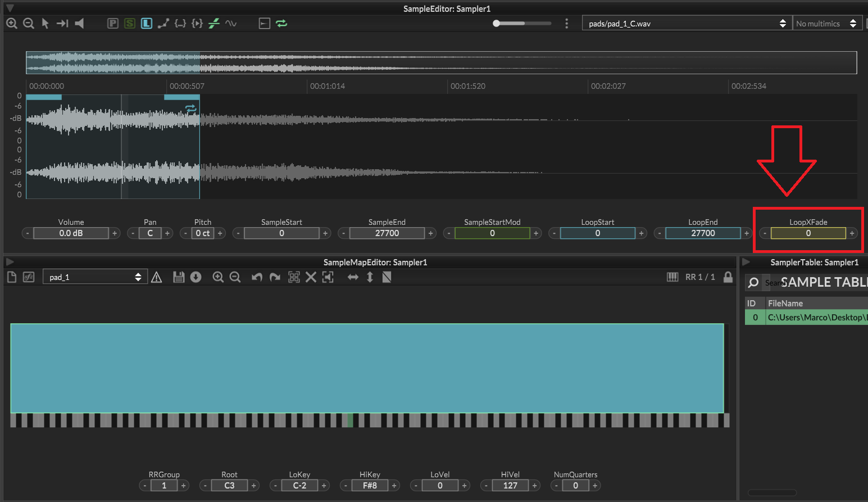This screenshot has width=868, height=502.
Task: Click the square panel icon before the loop icon
Action: coord(265,23)
